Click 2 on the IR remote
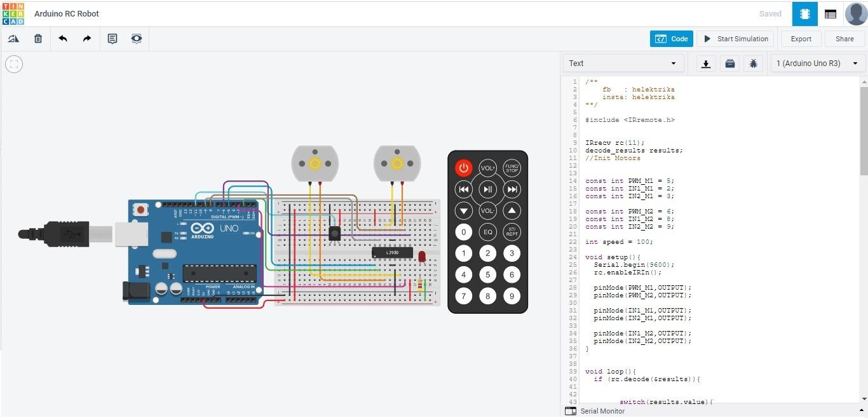This screenshot has width=868, height=418. coord(488,253)
